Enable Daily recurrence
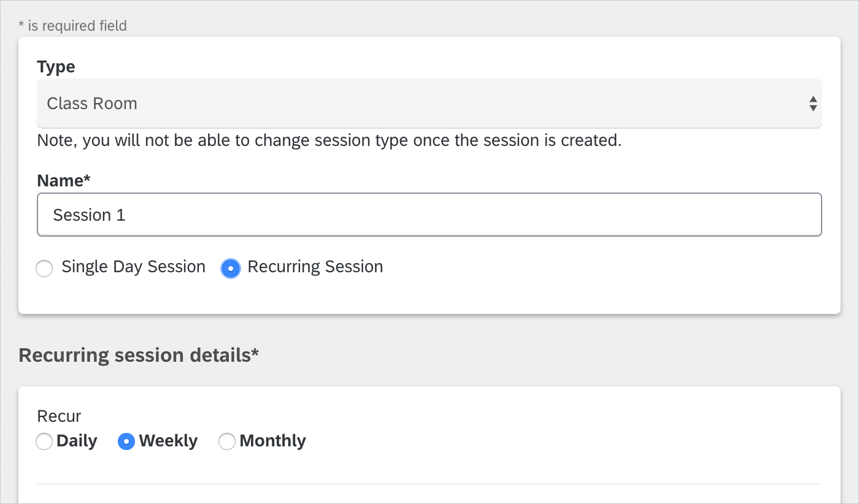Screen dimensions: 859x504 point(44,441)
